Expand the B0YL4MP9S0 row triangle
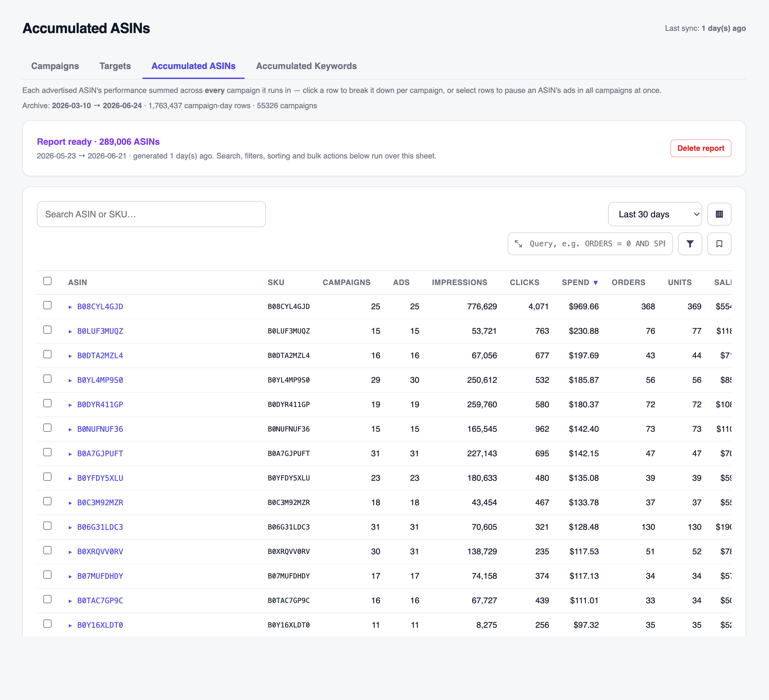 click(70, 380)
